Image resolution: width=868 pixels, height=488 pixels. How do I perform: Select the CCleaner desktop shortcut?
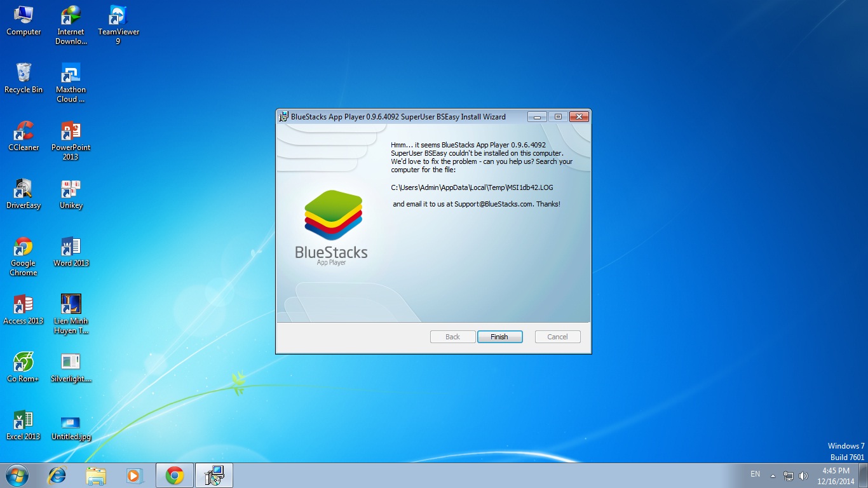click(24, 136)
